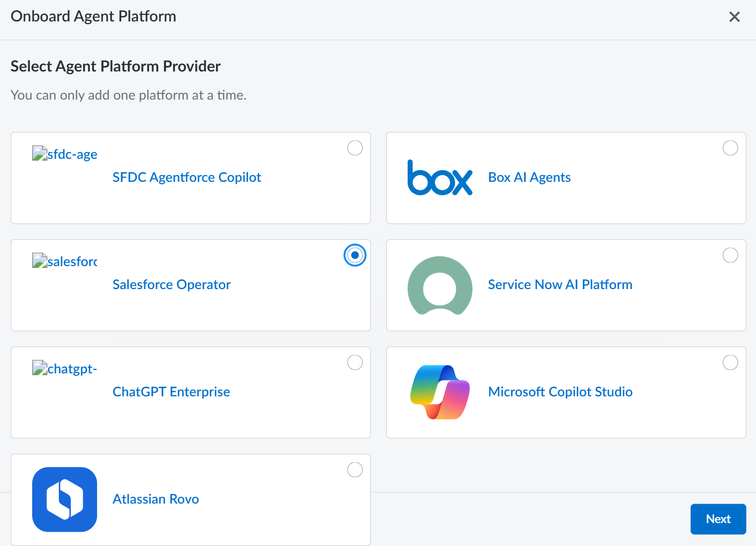Select the ChatGPT Enterprise radio button

[355, 363]
